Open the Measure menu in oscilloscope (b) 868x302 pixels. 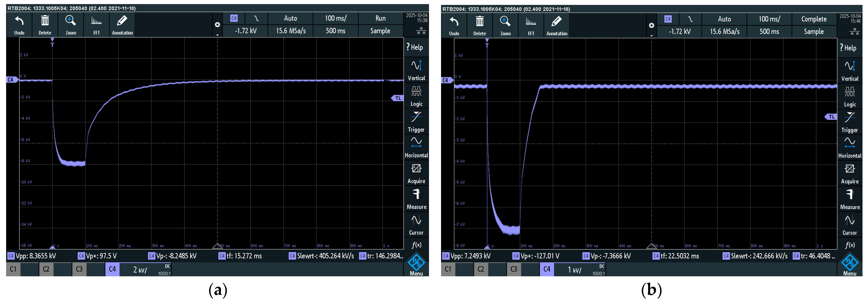[849, 199]
